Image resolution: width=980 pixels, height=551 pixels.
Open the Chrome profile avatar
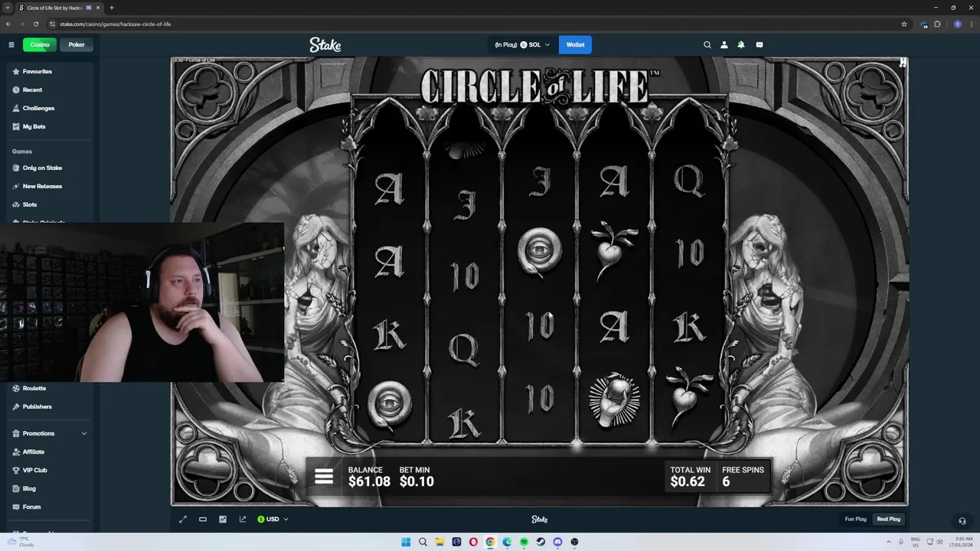point(958,24)
